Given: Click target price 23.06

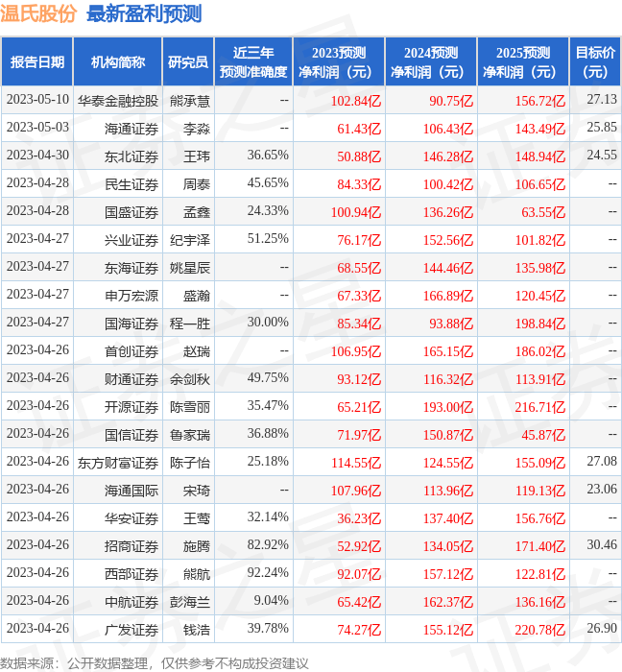Looking at the screenshot, I should tap(602, 489).
